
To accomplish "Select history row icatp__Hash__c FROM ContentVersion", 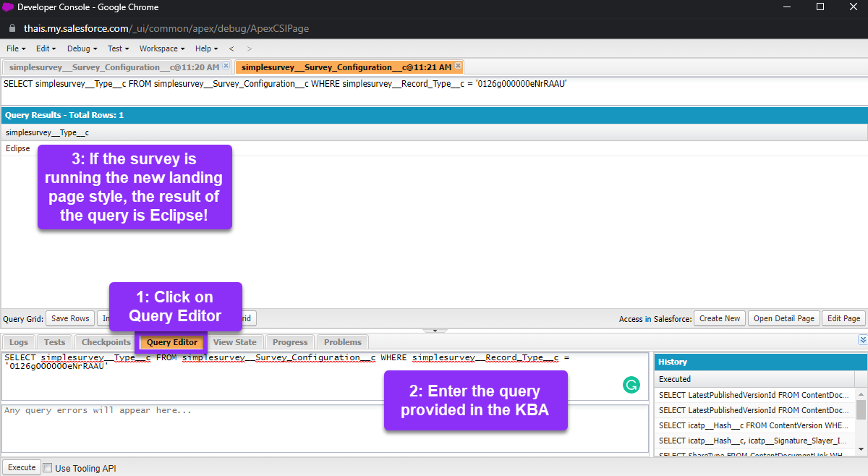I will pyautogui.click(x=754, y=425).
